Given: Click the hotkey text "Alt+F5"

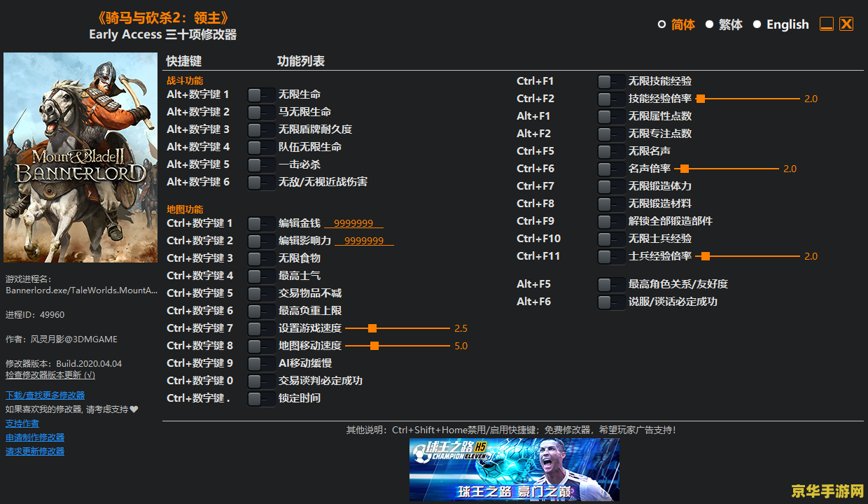Looking at the screenshot, I should coord(533,284).
